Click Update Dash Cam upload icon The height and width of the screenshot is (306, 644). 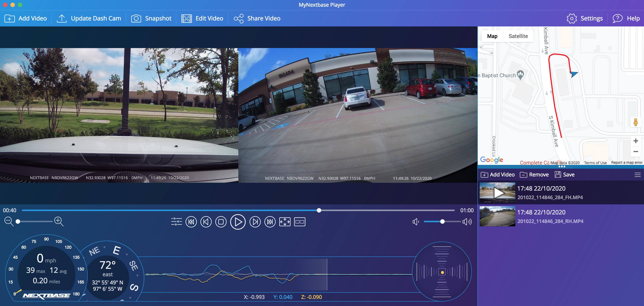[62, 18]
